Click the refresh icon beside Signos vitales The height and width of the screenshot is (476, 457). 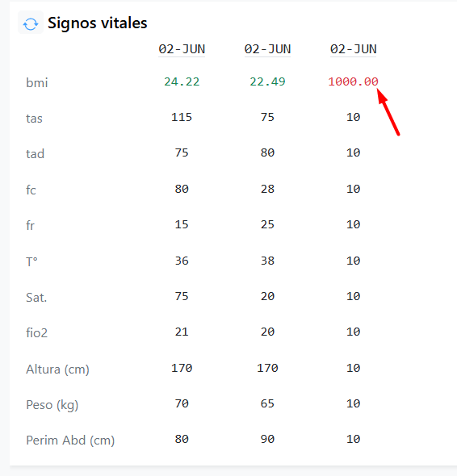[x=31, y=23]
